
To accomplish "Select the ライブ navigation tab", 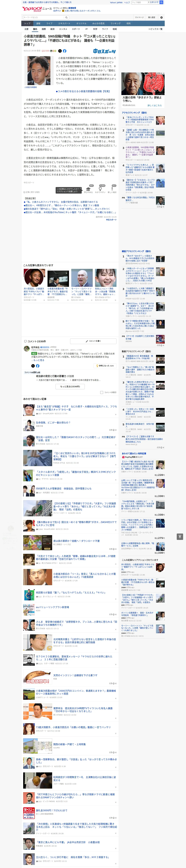I will [49, 24].
